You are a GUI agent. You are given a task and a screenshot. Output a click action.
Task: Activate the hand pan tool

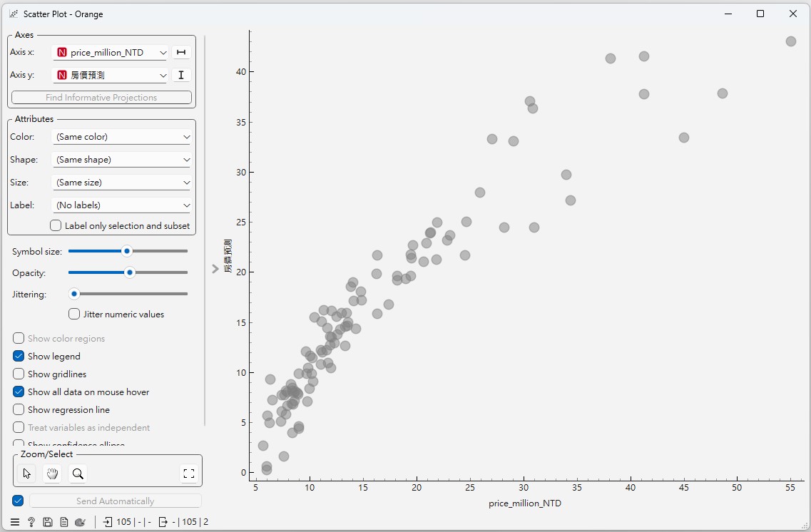[52, 474]
